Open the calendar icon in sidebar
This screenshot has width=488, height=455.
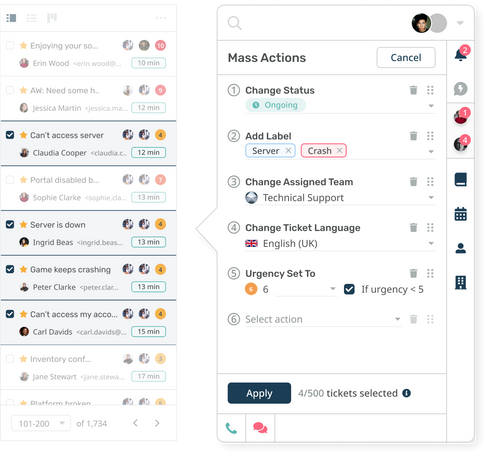461,214
